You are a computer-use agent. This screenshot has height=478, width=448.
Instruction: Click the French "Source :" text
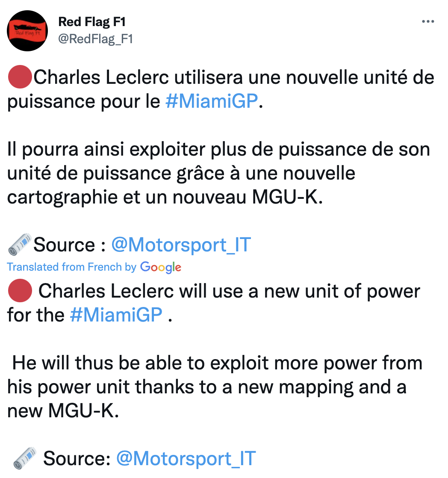tap(70, 245)
